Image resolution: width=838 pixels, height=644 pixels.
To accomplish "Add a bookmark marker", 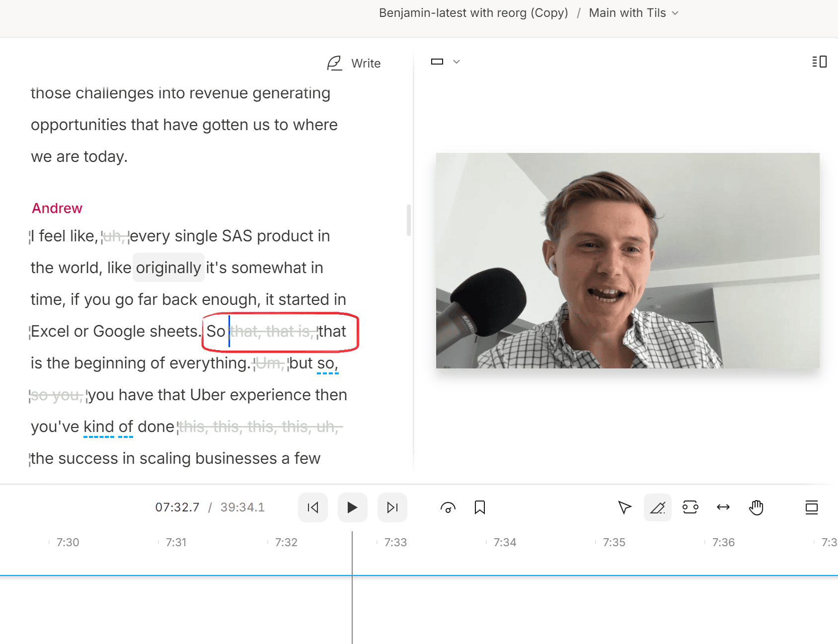I will [479, 507].
